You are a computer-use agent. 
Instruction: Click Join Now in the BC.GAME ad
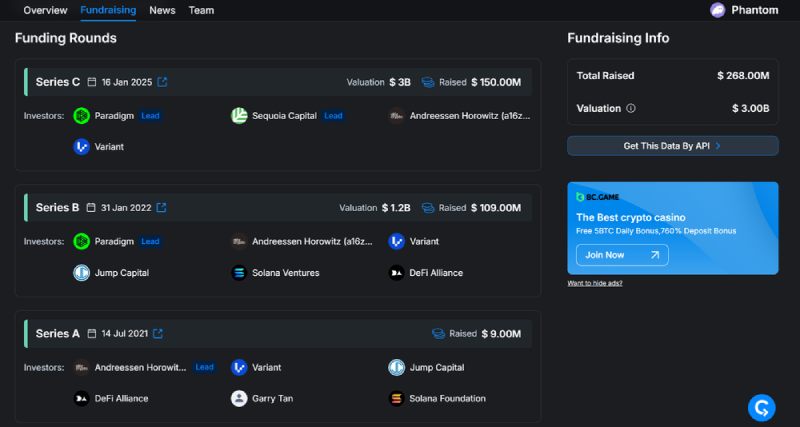click(x=622, y=255)
